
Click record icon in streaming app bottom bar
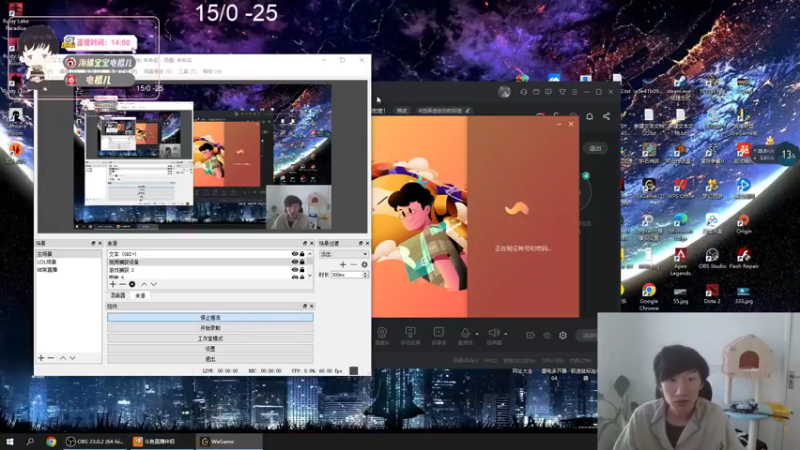point(531,335)
